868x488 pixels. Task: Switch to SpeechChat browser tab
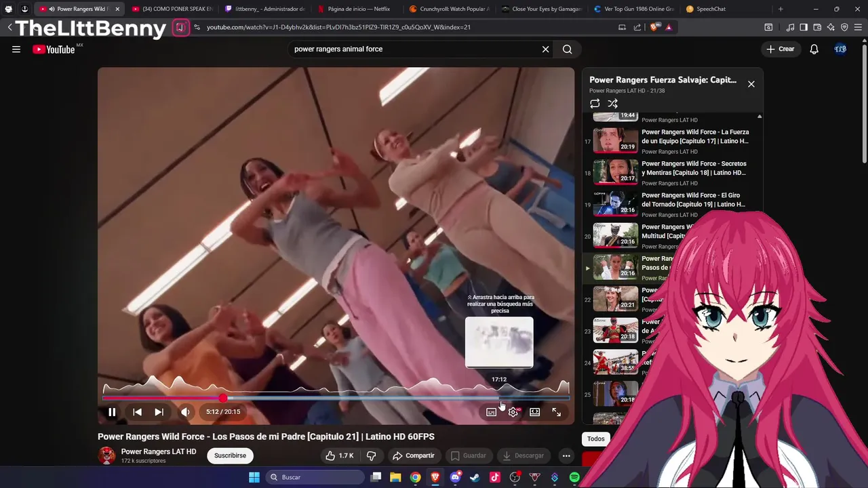[726, 9]
